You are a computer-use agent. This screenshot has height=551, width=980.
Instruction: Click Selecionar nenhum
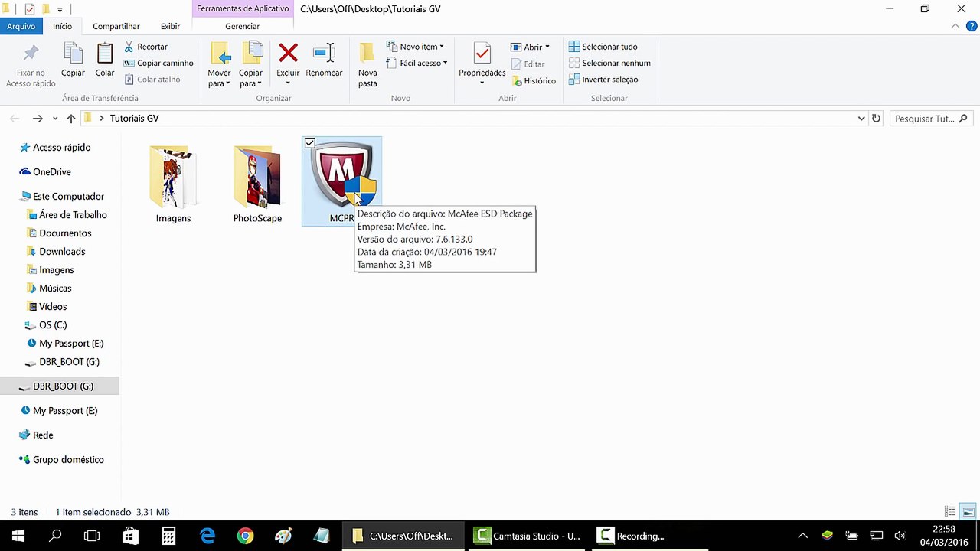click(609, 63)
